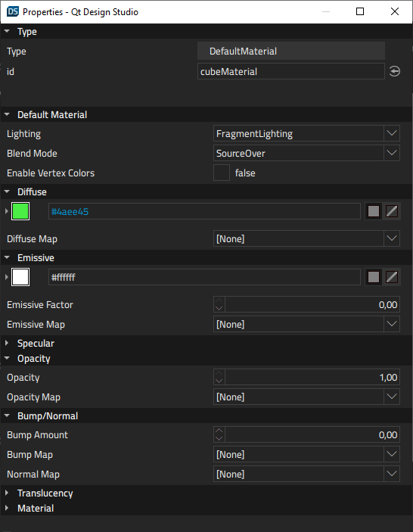Increase Emissive Factor with up arrow
Image resolution: width=413 pixels, height=532 pixels.
pos(219,300)
